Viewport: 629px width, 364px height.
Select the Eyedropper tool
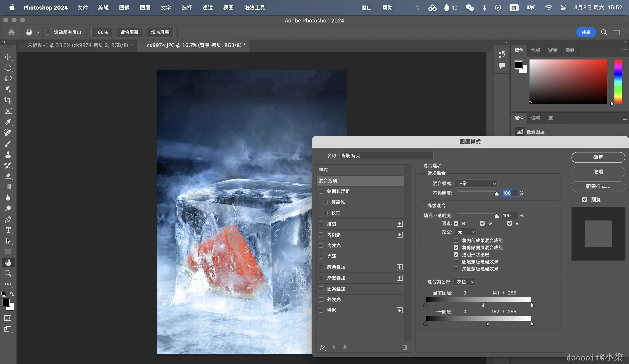point(8,122)
